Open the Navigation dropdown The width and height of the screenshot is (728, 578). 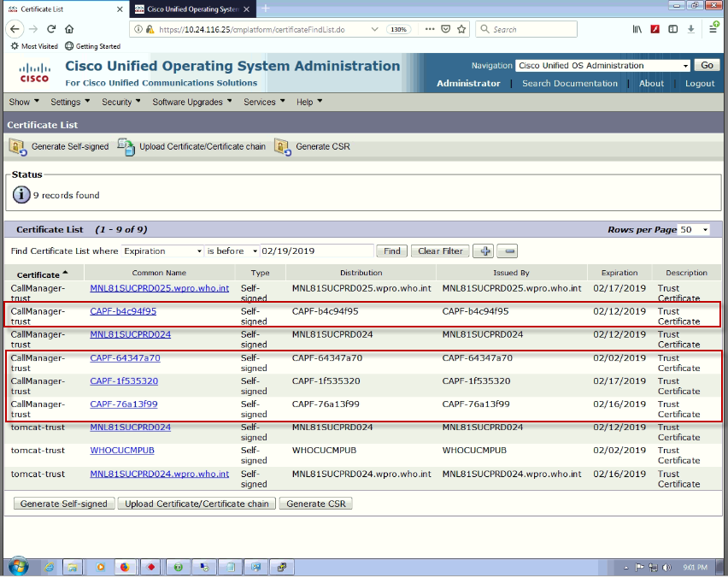coord(603,66)
